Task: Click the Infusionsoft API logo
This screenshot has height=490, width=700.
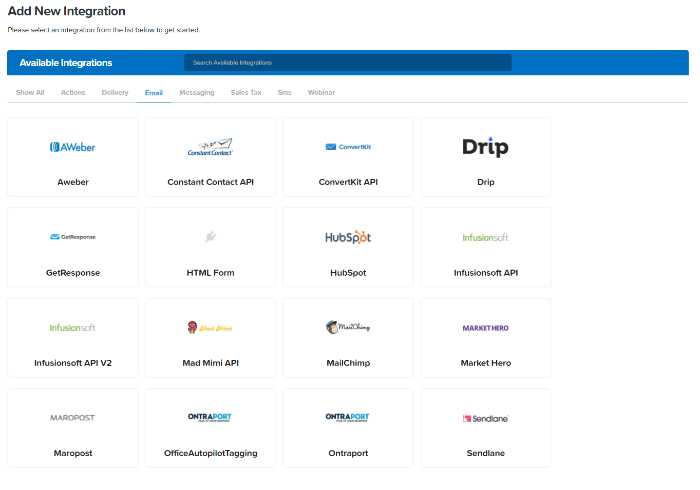Action: coord(485,237)
